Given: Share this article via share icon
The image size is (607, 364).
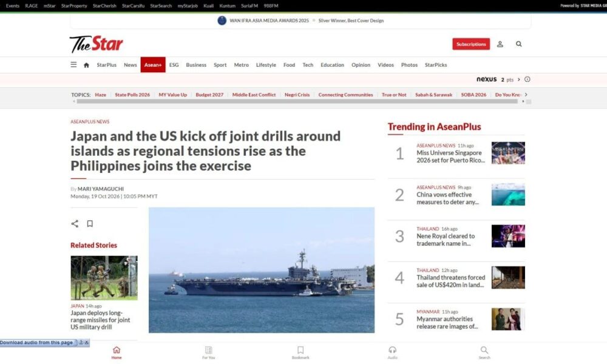Looking at the screenshot, I should [75, 224].
